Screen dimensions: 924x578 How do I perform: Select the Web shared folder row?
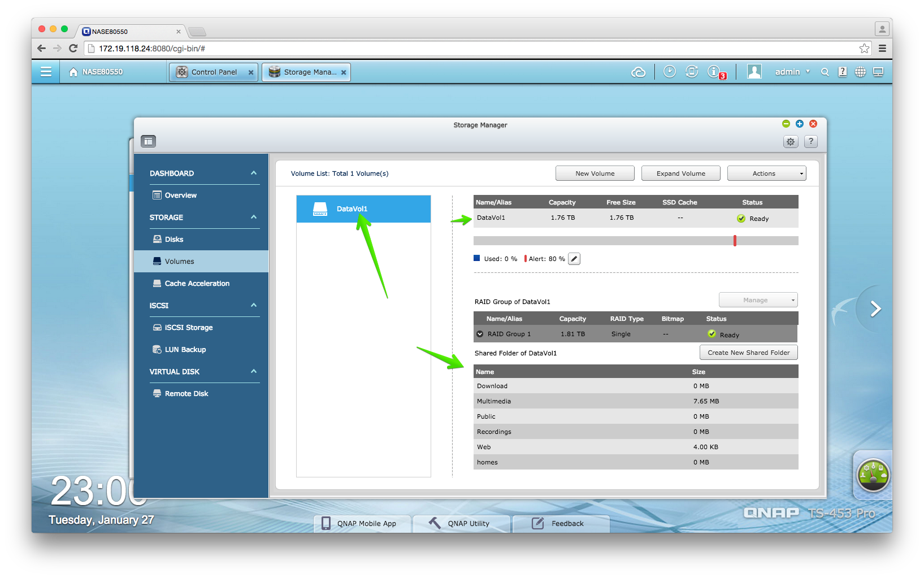click(636, 447)
